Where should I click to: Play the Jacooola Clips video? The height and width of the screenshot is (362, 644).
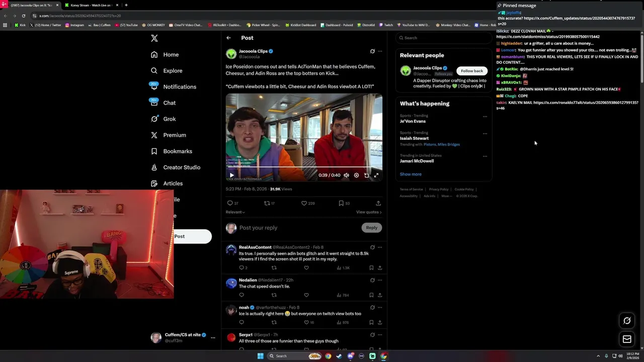coord(231,175)
